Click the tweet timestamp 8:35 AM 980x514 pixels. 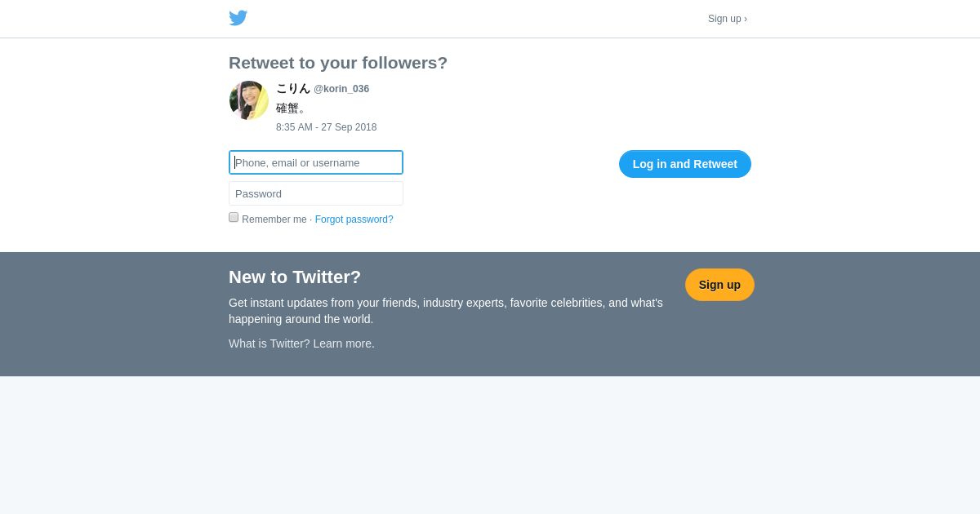point(294,127)
